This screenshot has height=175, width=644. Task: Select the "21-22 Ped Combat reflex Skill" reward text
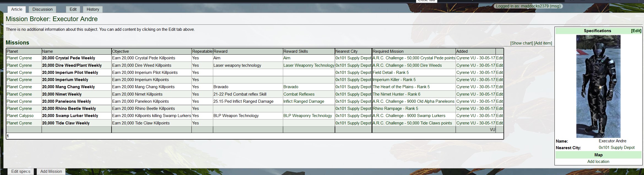point(240,94)
